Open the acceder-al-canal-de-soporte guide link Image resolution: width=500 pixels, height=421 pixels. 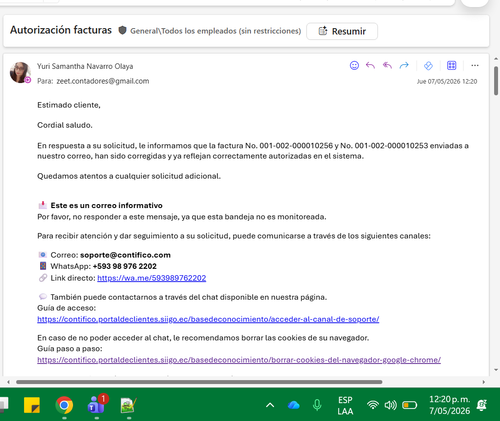[208, 319]
